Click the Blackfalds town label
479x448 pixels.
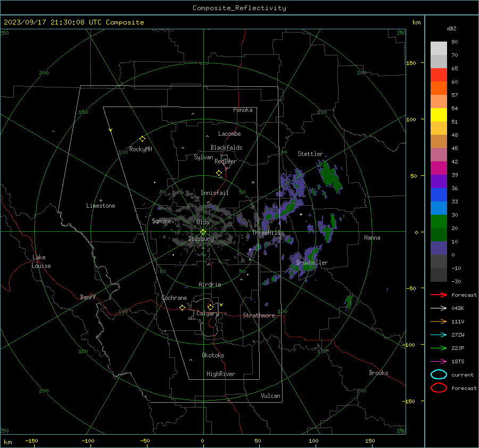click(226, 148)
